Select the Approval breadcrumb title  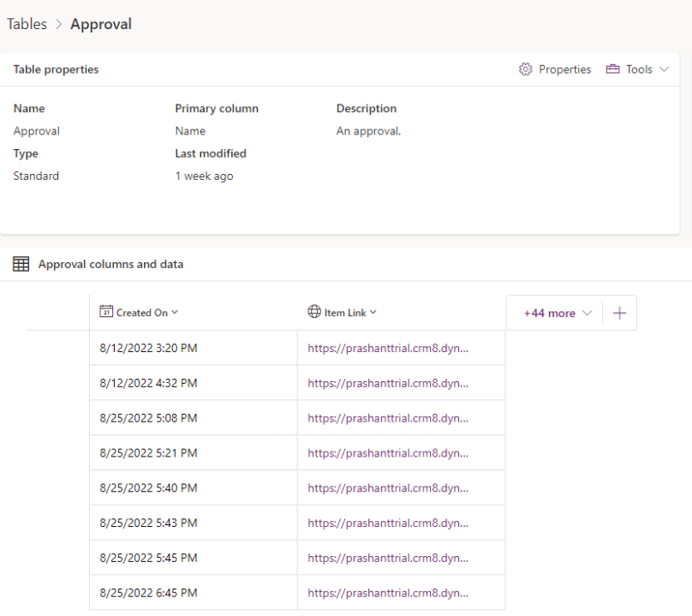pos(100,24)
